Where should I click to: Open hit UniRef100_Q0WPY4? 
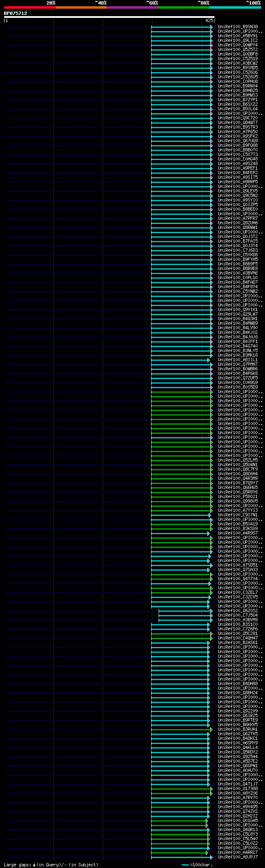tap(238, 45)
